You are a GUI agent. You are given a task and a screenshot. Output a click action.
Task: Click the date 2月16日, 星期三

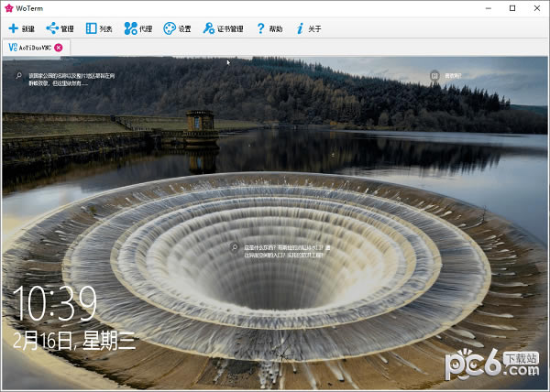[x=75, y=341]
